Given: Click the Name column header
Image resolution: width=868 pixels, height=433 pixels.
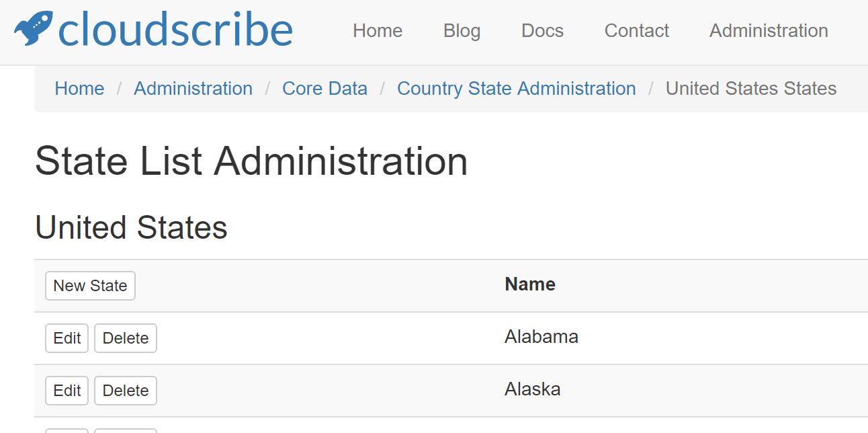Looking at the screenshot, I should pos(530,284).
